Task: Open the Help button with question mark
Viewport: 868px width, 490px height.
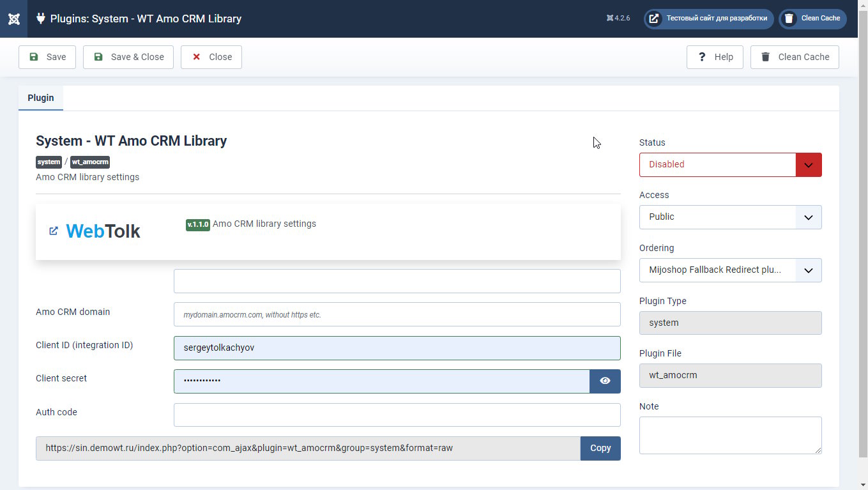Action: pos(715,57)
